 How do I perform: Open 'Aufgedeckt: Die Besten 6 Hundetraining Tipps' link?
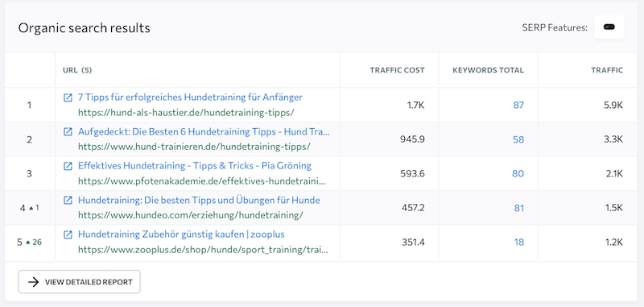coord(204,132)
